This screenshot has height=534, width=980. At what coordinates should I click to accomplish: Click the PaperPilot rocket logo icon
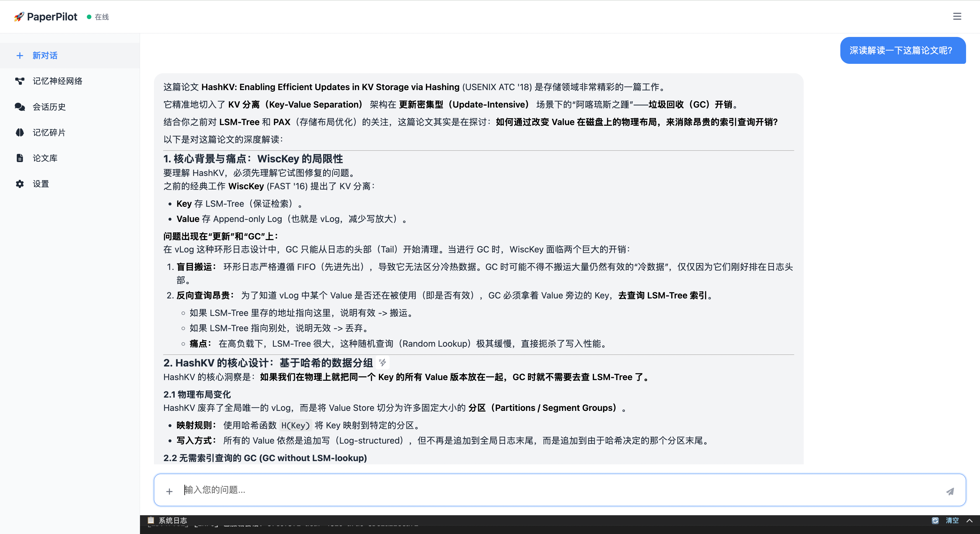pyautogui.click(x=19, y=17)
